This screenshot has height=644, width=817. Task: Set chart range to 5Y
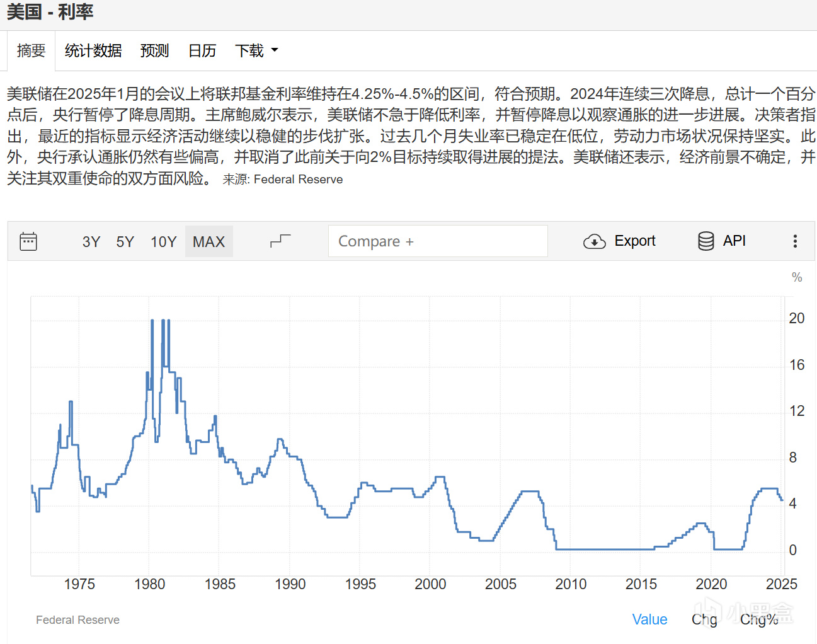(125, 242)
